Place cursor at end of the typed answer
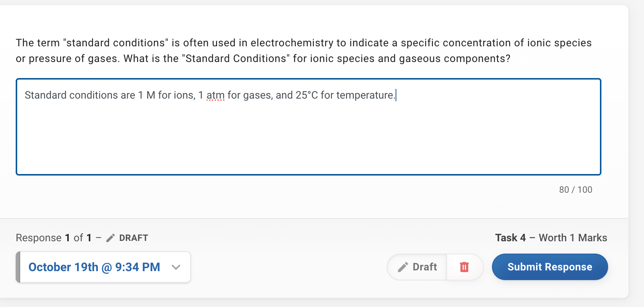This screenshot has height=307, width=644. click(x=395, y=95)
